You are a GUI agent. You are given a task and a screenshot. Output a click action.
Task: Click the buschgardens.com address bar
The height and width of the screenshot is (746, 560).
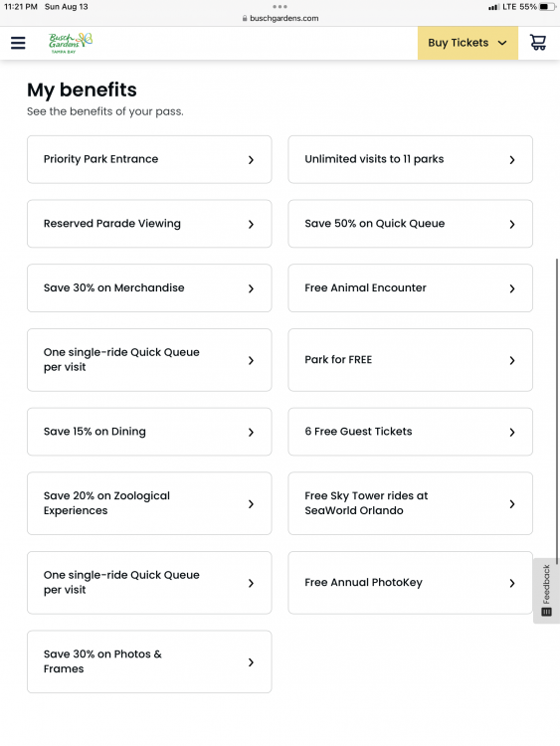click(x=280, y=18)
